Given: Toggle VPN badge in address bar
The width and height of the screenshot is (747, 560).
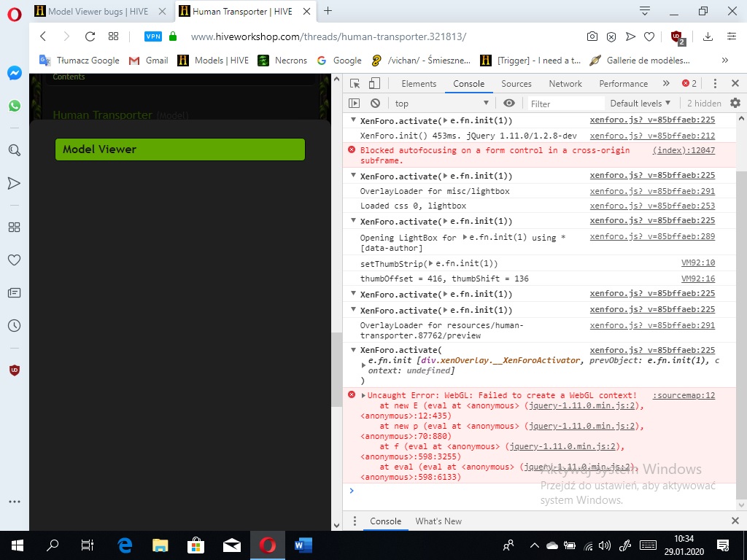Looking at the screenshot, I should (x=153, y=36).
